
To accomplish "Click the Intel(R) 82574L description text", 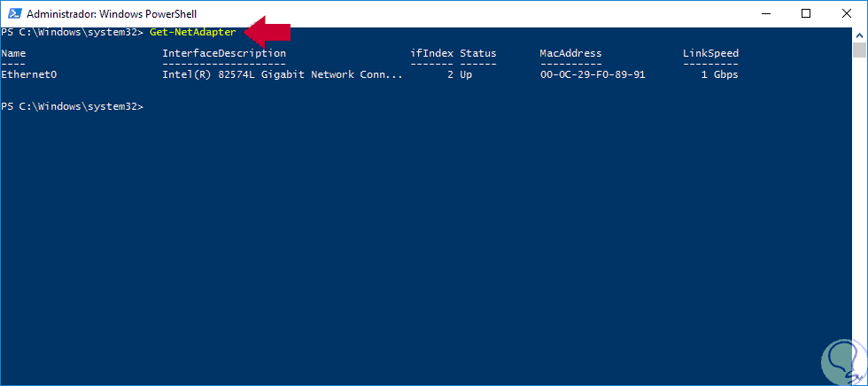I will (282, 74).
